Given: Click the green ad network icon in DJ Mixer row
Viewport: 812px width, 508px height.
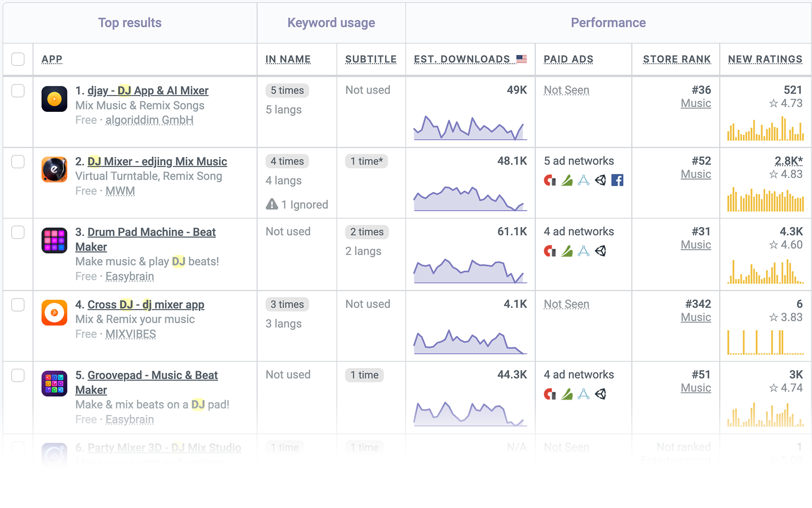Looking at the screenshot, I should pyautogui.click(x=567, y=180).
